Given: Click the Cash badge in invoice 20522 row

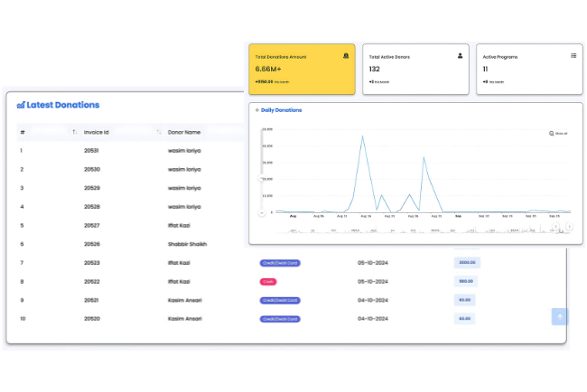Looking at the screenshot, I should pyautogui.click(x=268, y=282).
